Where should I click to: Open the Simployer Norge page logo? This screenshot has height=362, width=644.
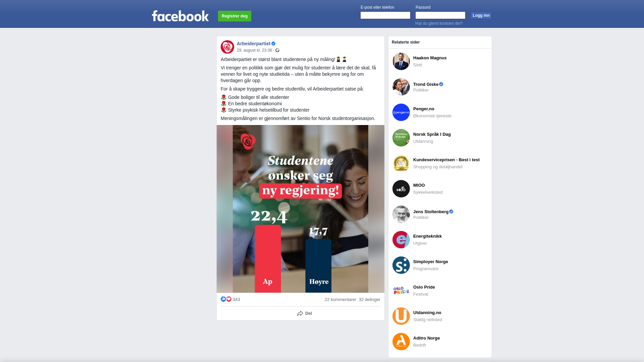(401, 265)
